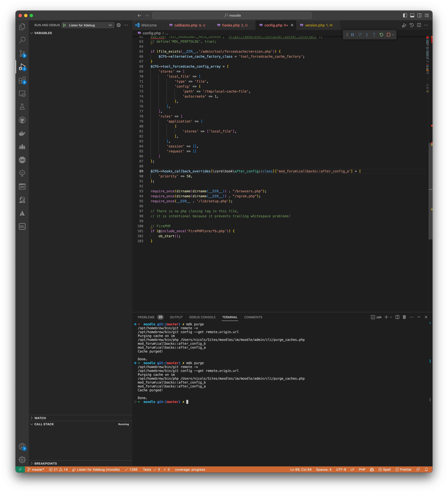Screen dimensions: 448x493
Task: Open the Manage gear at sidebar bottom
Action: 22,460
